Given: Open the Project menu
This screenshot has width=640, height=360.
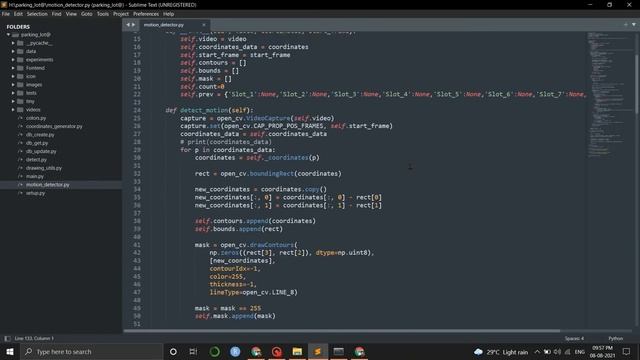Looking at the screenshot, I should point(121,14).
